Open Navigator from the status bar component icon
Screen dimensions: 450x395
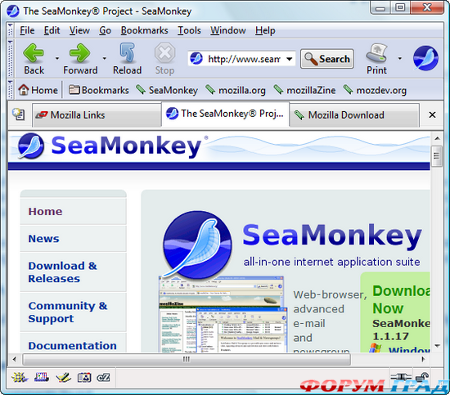click(19, 377)
